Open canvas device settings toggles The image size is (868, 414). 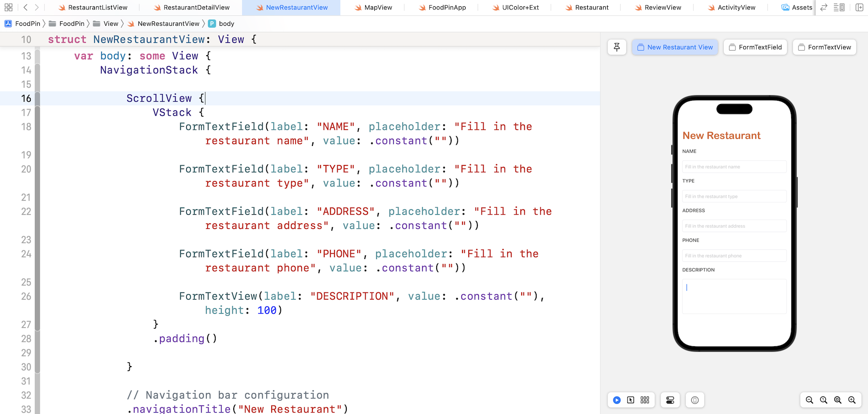[670, 400]
